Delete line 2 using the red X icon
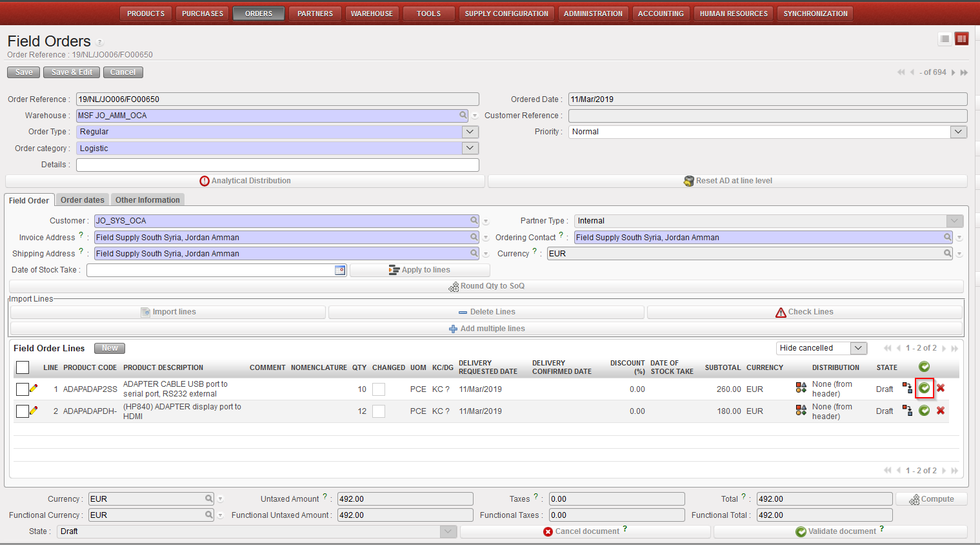The width and height of the screenshot is (980, 545). [x=941, y=411]
